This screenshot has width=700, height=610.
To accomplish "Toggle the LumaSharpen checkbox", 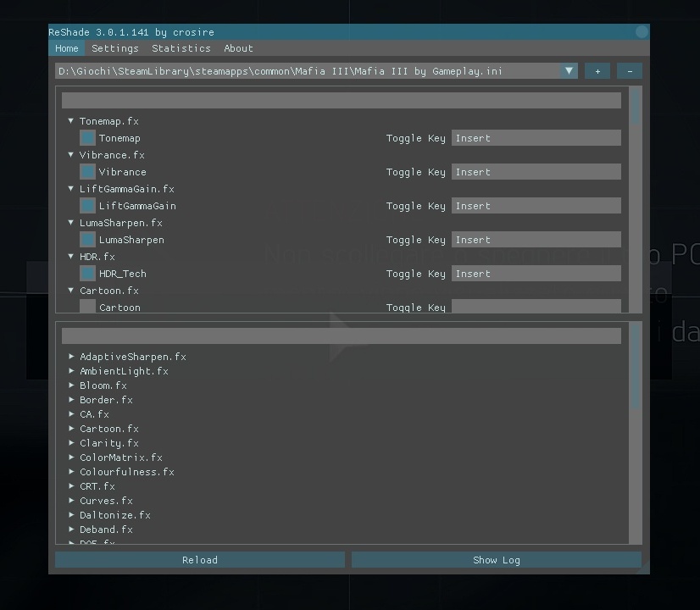I will (87, 240).
